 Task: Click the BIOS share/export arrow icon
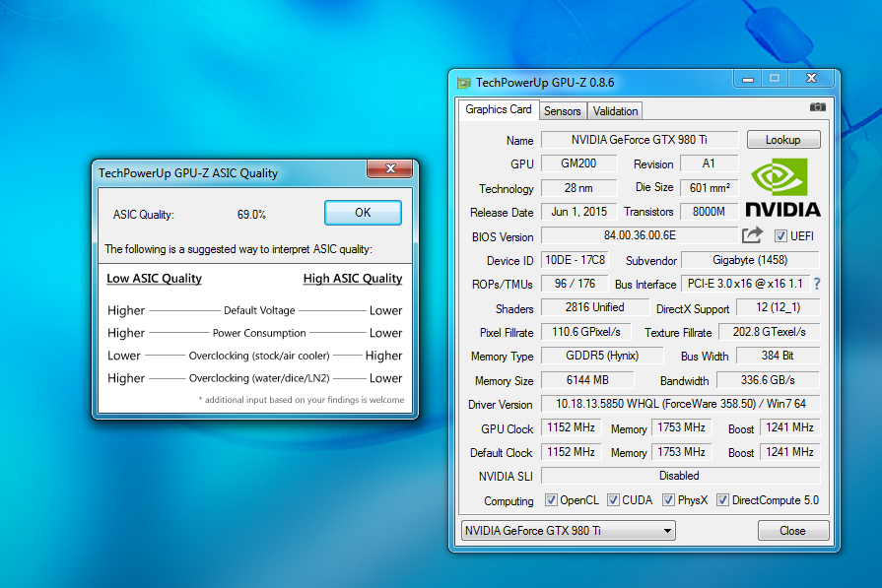752,235
